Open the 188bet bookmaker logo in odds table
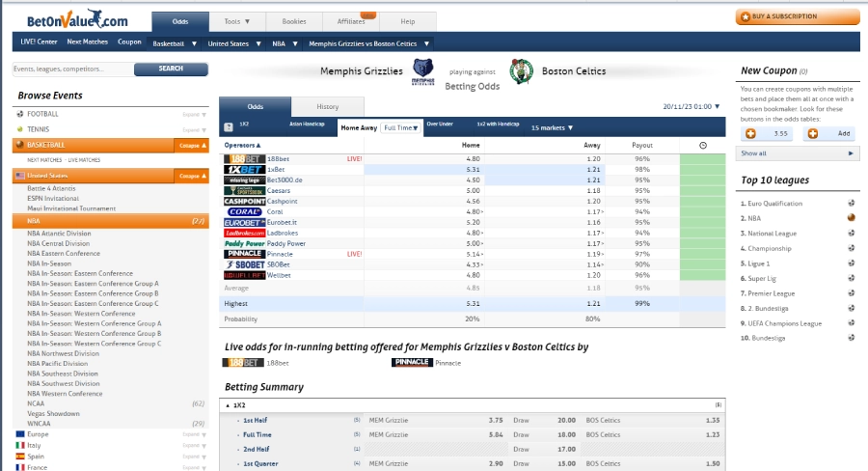 [x=244, y=159]
